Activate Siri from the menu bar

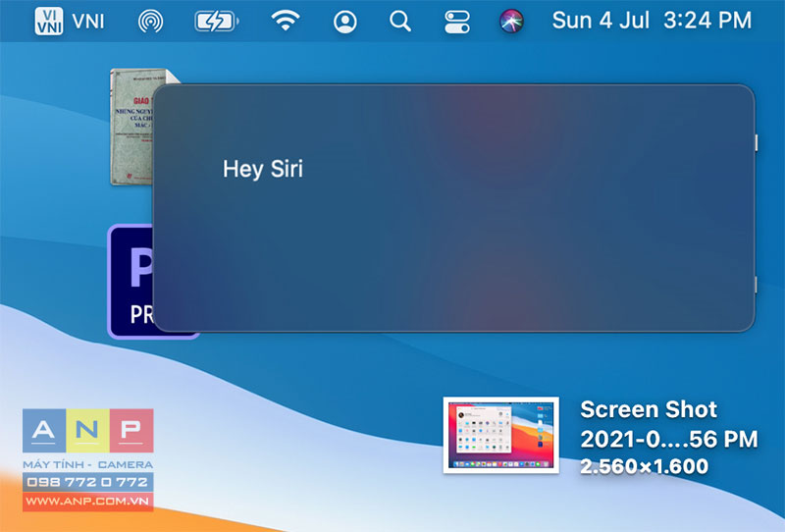[511, 22]
